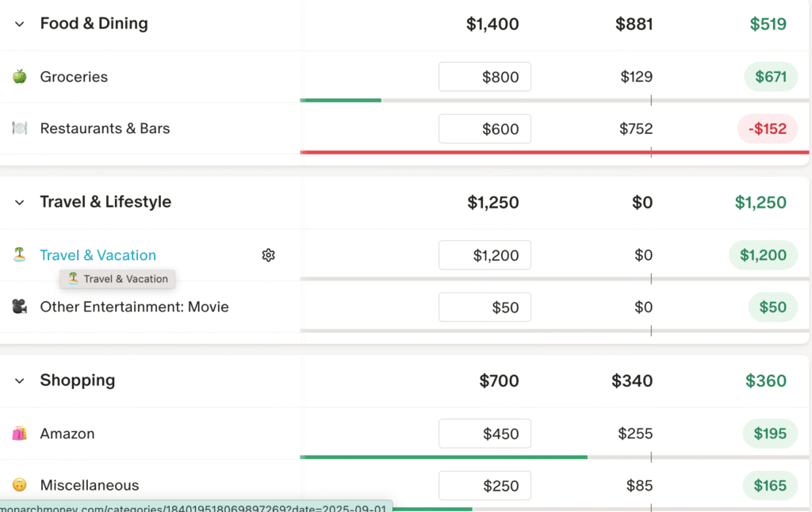Edit the Travel & Vacation $1,200 budget field
This screenshot has width=812, height=512.
tap(485, 255)
